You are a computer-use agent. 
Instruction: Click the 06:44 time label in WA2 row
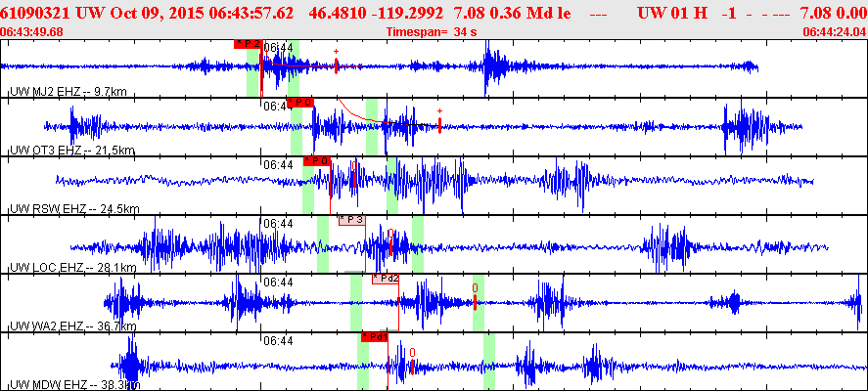[278, 282]
